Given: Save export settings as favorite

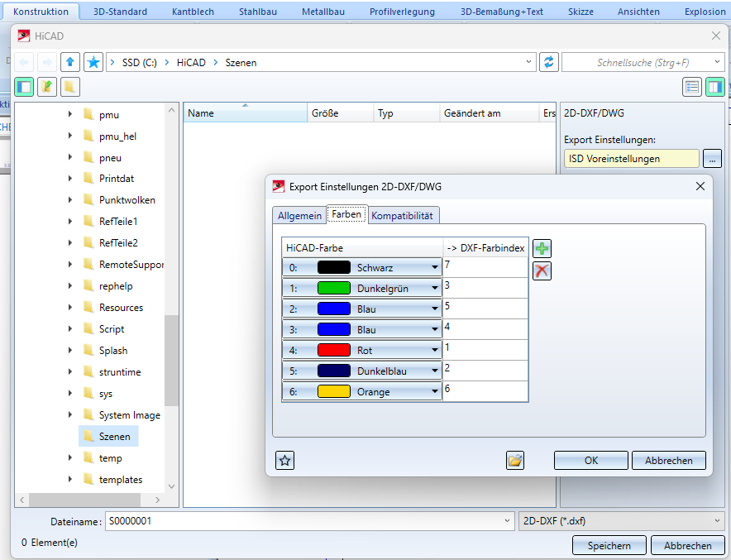Looking at the screenshot, I should [284, 461].
